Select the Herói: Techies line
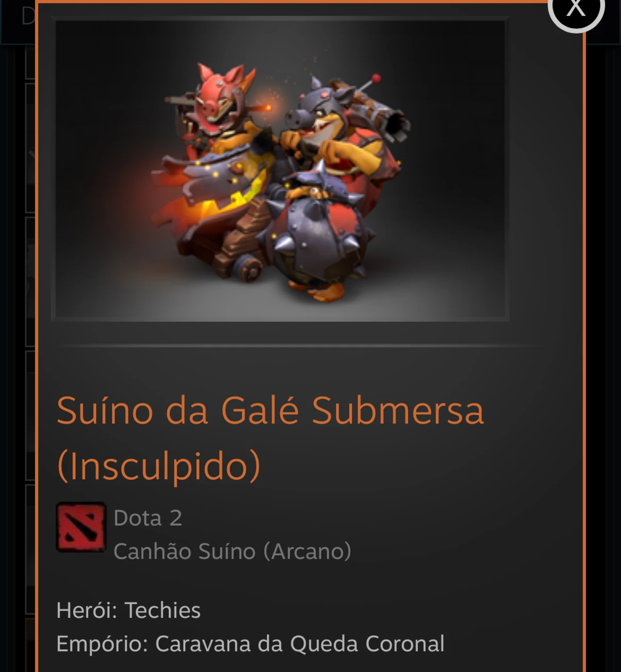The height and width of the screenshot is (672, 621). (x=128, y=610)
